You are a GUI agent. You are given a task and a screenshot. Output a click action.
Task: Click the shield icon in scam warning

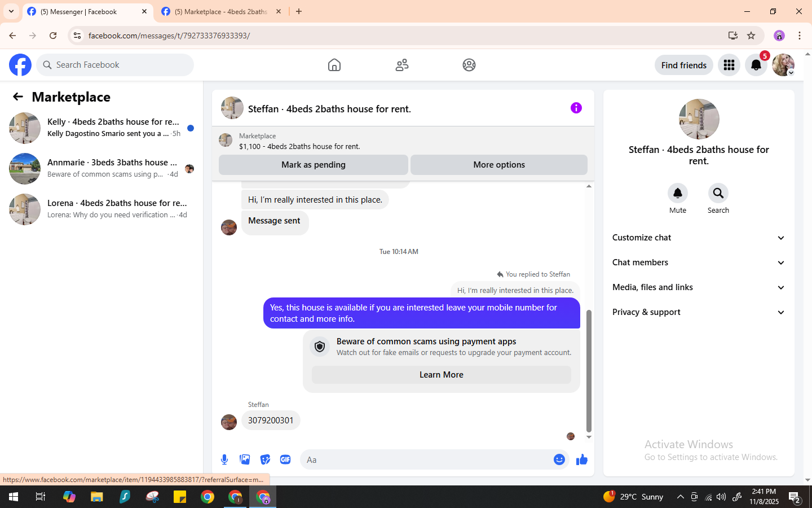click(320, 347)
